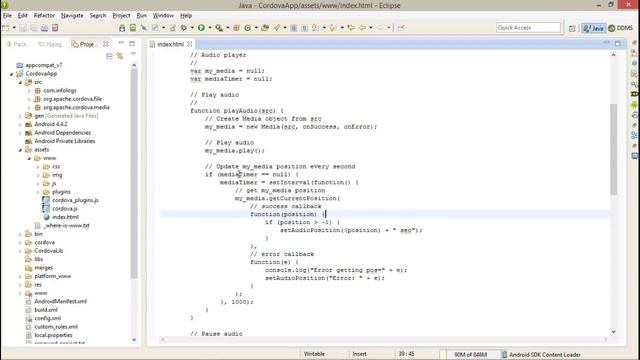Viewport: 640px width, 360px height.
Task: Collapse the CordovaApp project node
Action: (11, 74)
